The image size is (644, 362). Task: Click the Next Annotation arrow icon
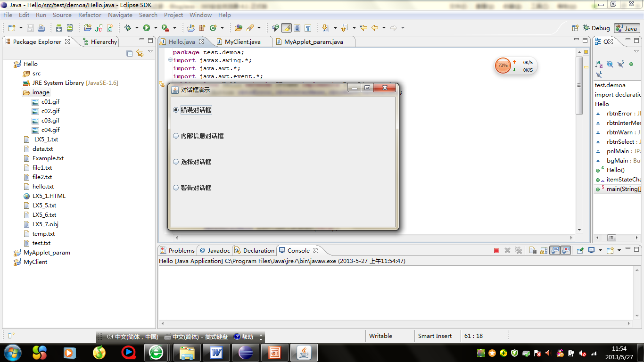[325, 28]
